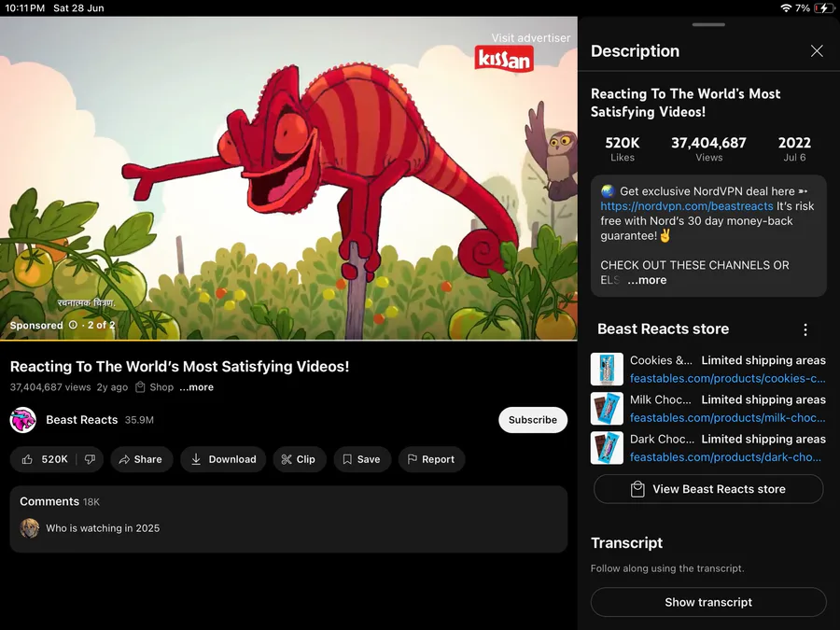
Task: Open Beast Reacts store options menu
Action: point(805,329)
